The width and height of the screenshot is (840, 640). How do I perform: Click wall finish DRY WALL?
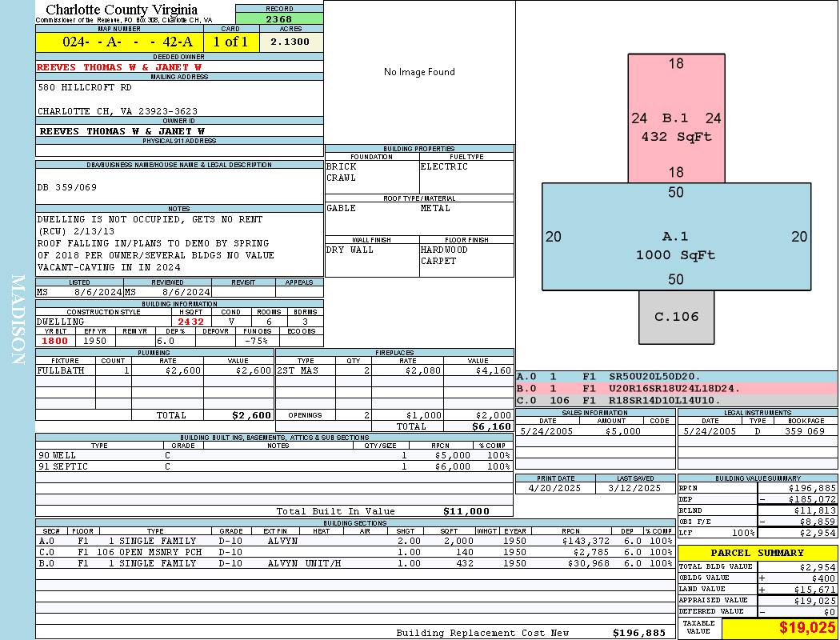[x=350, y=250]
